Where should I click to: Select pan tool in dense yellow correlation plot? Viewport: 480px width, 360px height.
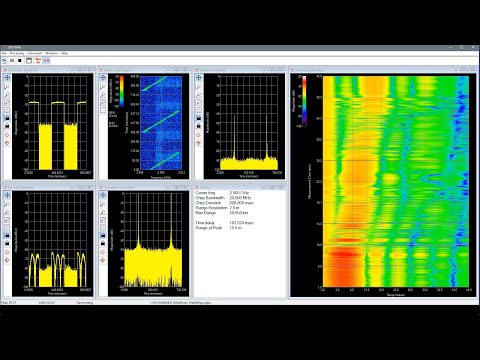[103, 195]
